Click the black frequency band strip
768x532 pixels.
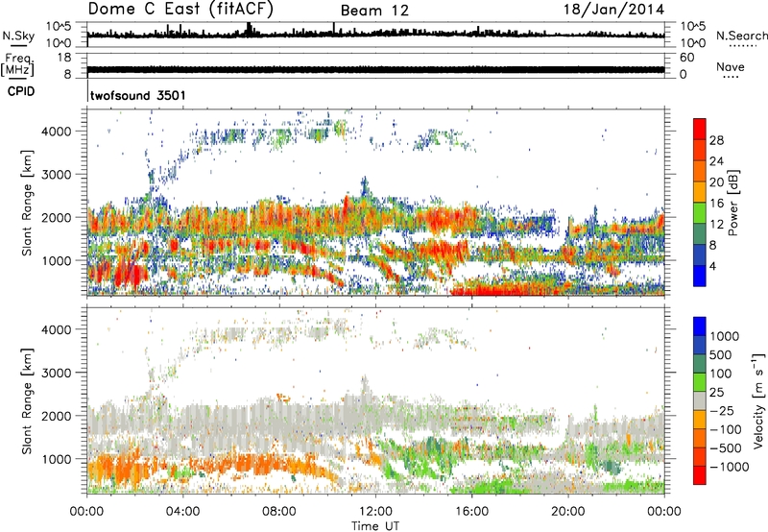375,69
